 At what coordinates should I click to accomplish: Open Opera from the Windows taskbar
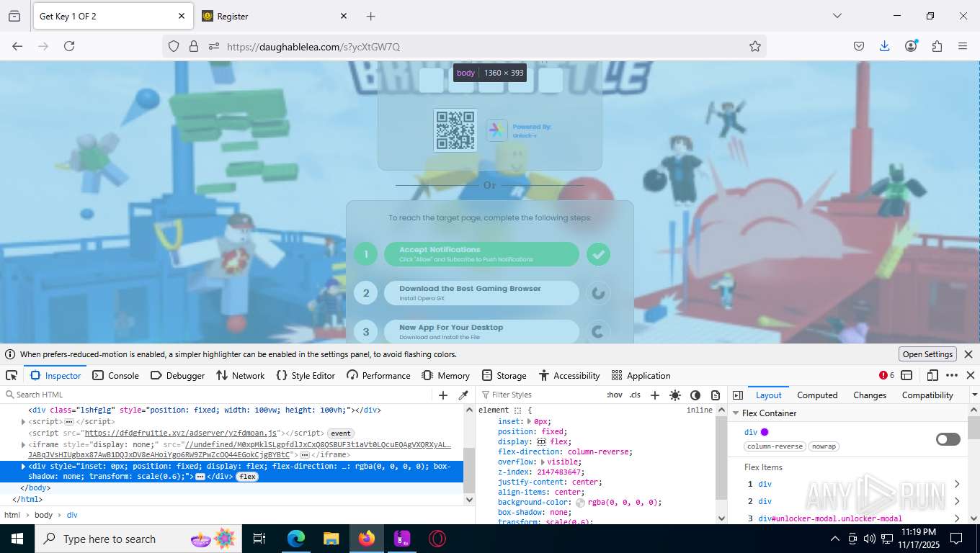(437, 539)
